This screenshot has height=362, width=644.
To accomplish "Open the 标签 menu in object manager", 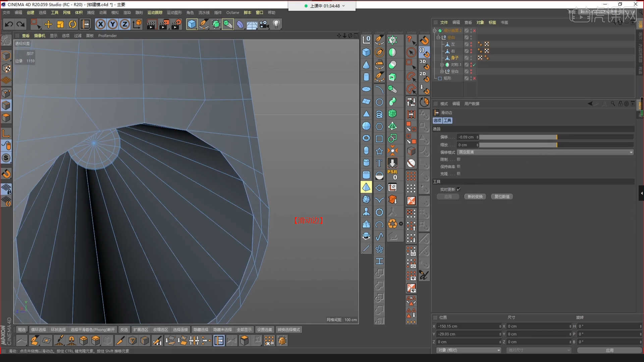I will pos(492,22).
